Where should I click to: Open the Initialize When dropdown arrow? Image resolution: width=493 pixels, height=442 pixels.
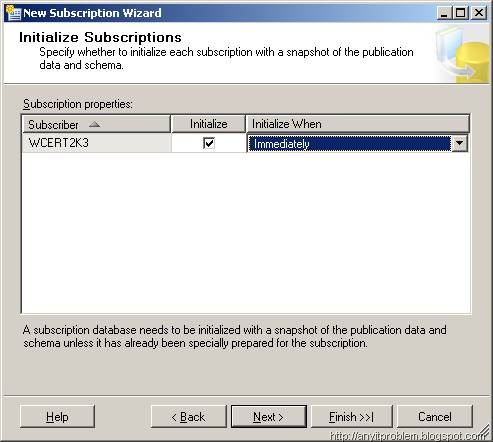point(459,143)
